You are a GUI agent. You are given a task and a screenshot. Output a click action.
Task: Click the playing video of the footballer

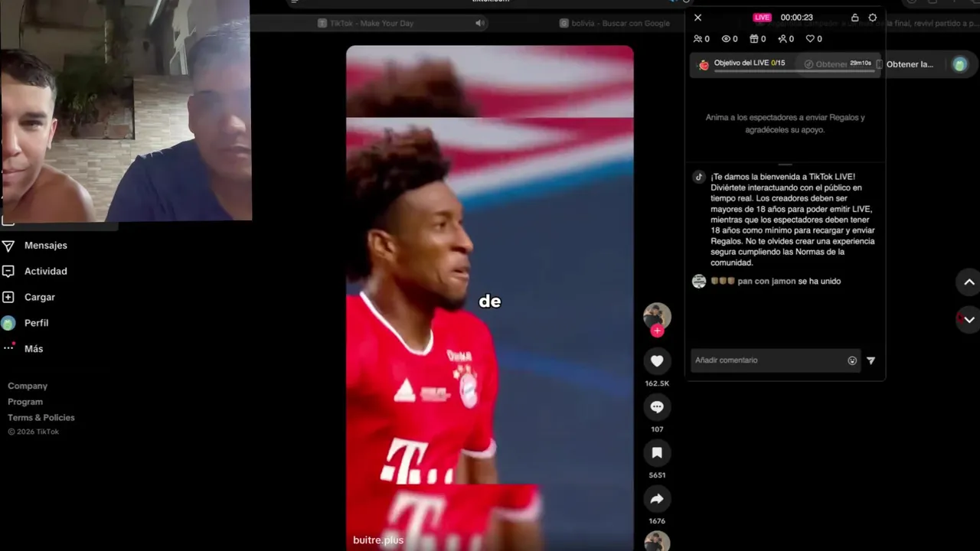[490, 298]
